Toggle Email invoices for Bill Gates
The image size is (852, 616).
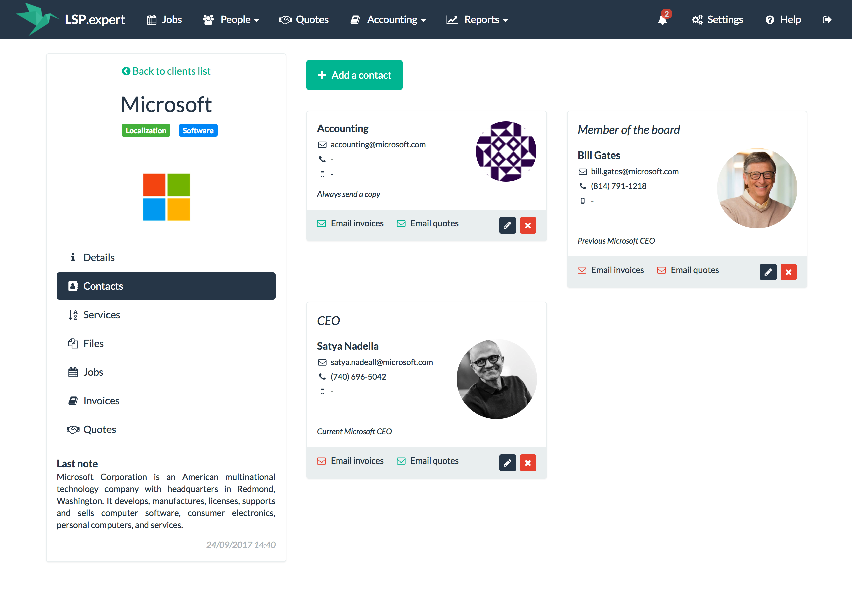(x=611, y=270)
